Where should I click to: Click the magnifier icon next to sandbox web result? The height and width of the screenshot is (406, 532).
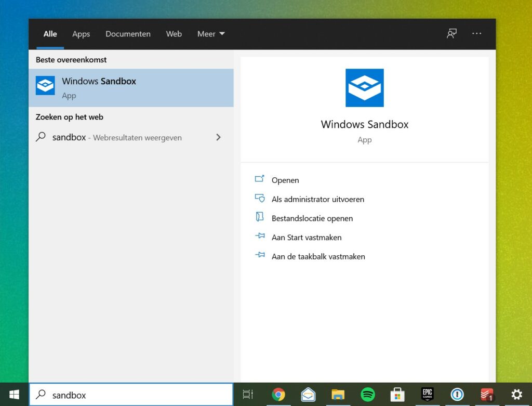pyautogui.click(x=41, y=137)
